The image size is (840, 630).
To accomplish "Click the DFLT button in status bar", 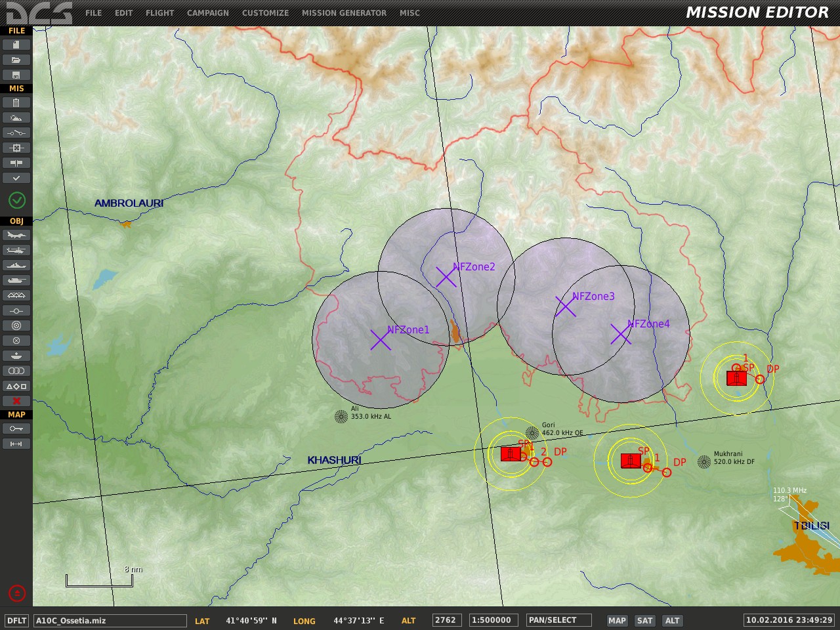I will coord(17,620).
